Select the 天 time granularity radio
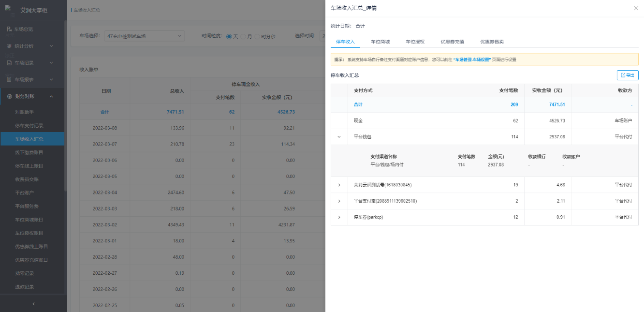Screen dimensions: 644x312 (229, 36)
